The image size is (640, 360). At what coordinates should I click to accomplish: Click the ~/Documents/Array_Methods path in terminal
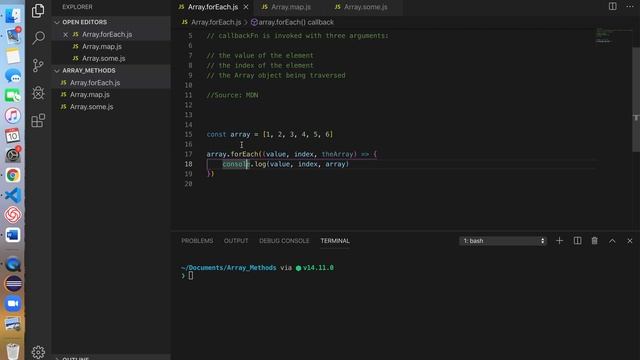pos(229,268)
